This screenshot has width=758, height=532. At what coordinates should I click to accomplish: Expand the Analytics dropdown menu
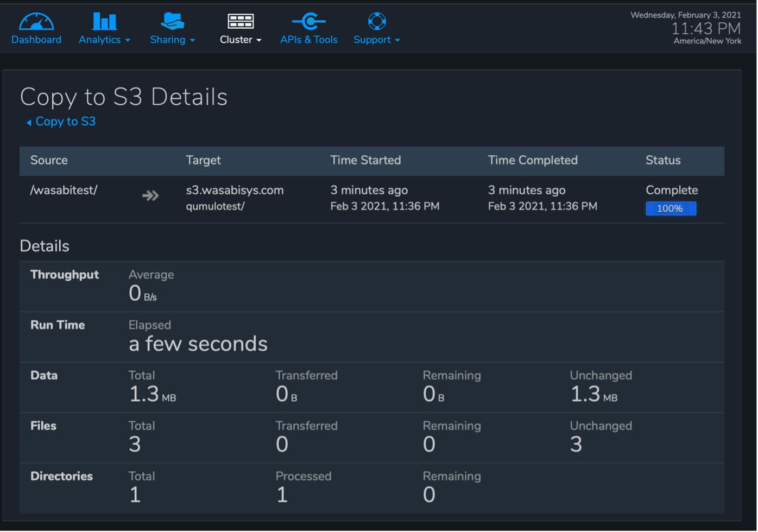point(104,40)
